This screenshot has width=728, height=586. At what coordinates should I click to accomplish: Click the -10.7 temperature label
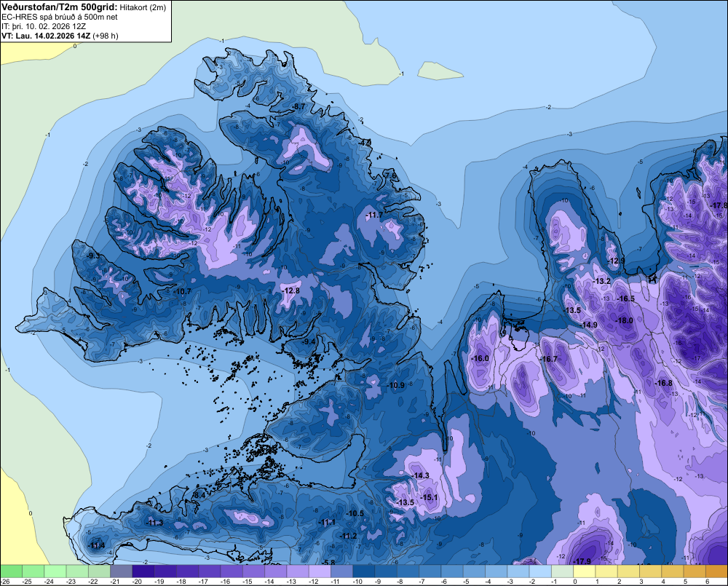182,292
